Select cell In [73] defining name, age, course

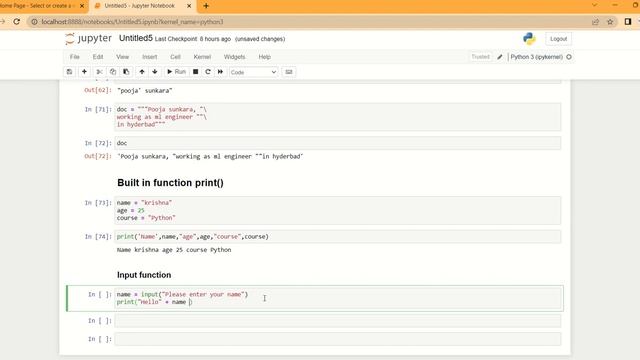[x=338, y=210]
